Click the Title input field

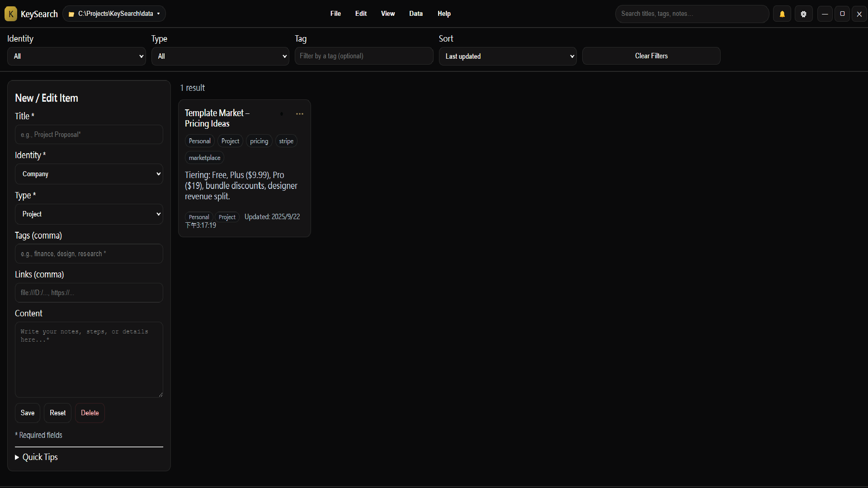tap(89, 135)
